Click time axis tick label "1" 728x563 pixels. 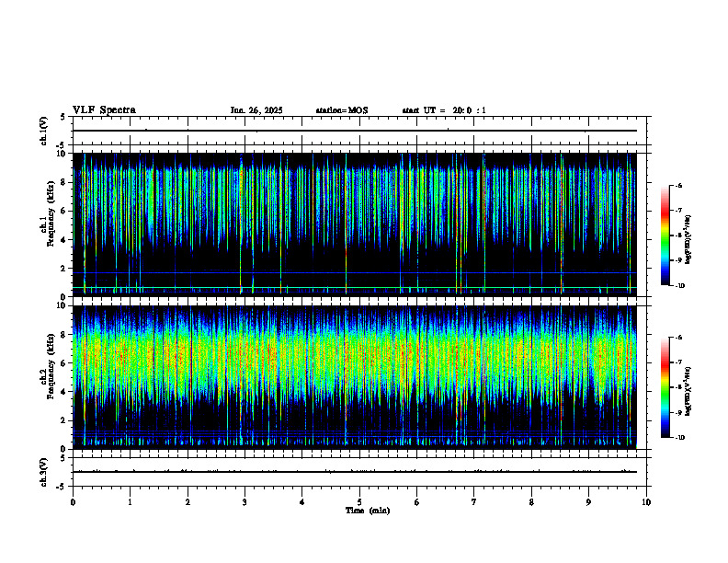pyautogui.click(x=130, y=502)
